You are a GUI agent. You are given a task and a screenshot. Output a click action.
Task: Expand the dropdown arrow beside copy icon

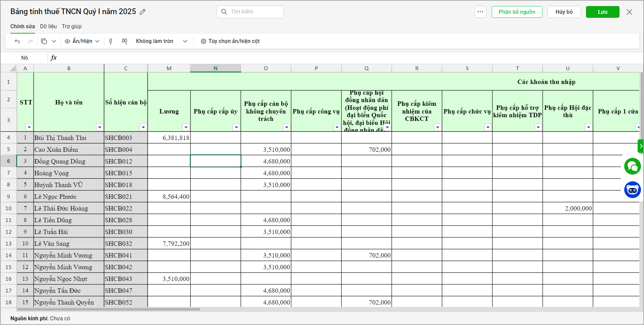54,41
